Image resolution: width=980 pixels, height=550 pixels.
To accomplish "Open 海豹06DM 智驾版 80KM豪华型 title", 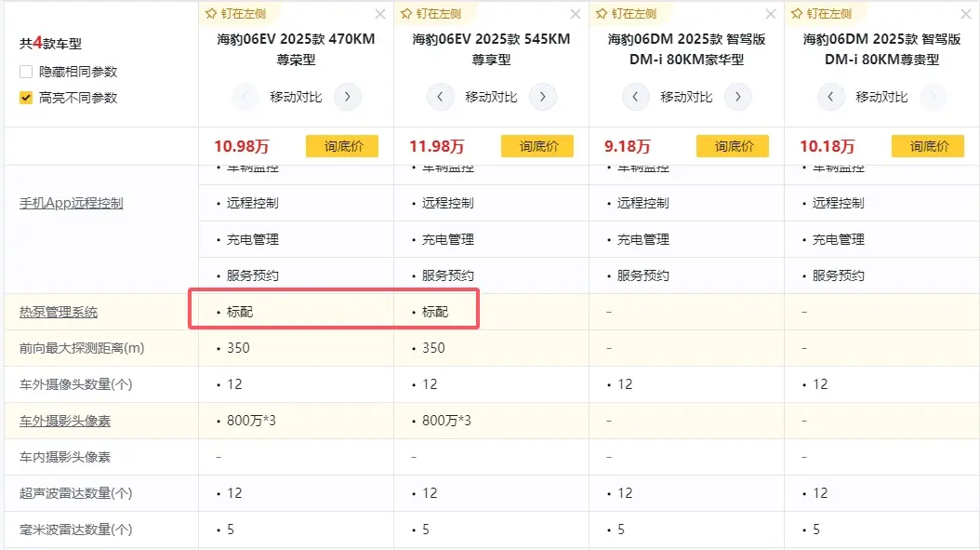I will click(686, 48).
